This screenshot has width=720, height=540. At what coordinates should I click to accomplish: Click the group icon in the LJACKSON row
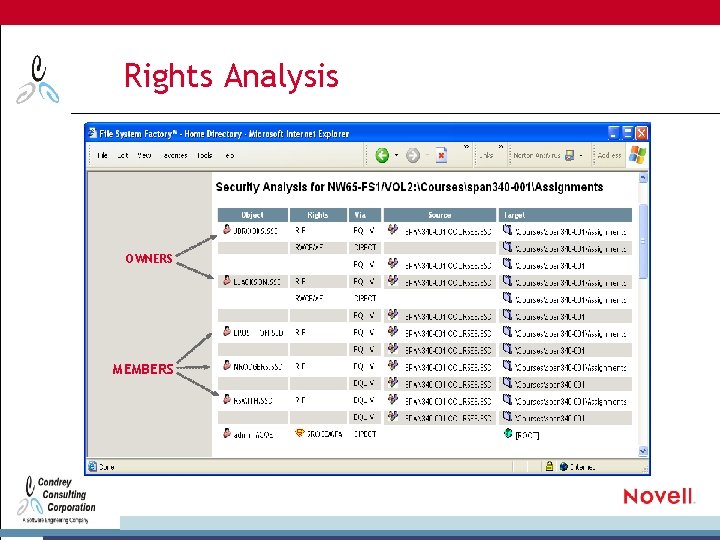point(393,280)
